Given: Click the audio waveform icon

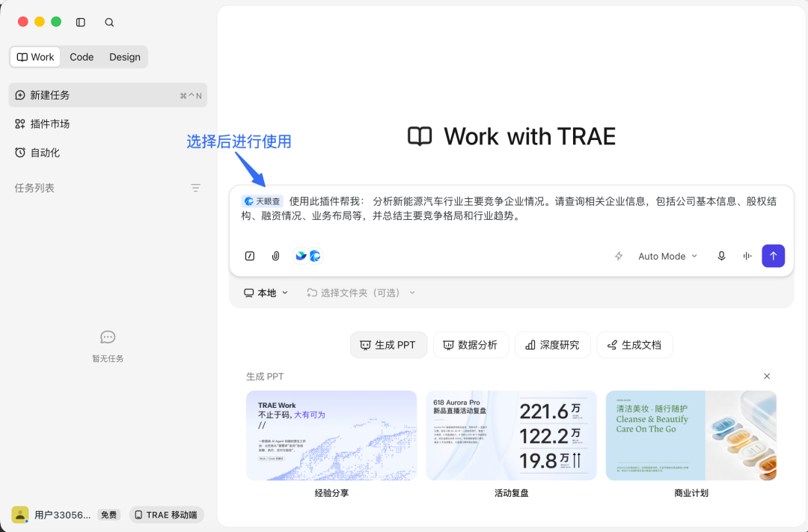Looking at the screenshot, I should (x=747, y=256).
